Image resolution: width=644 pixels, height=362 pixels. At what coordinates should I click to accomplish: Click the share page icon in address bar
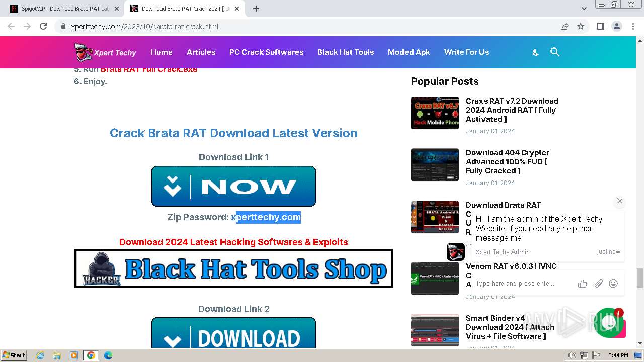pos(565,26)
